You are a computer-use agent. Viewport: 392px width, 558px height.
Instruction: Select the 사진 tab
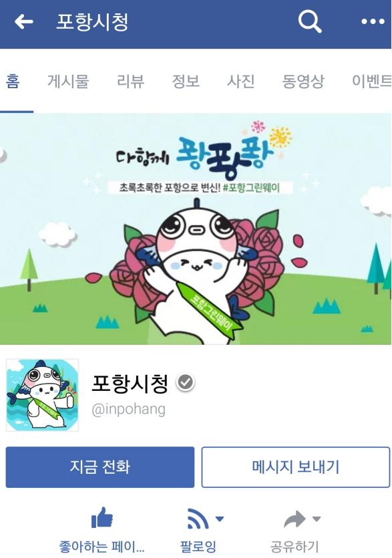[240, 81]
